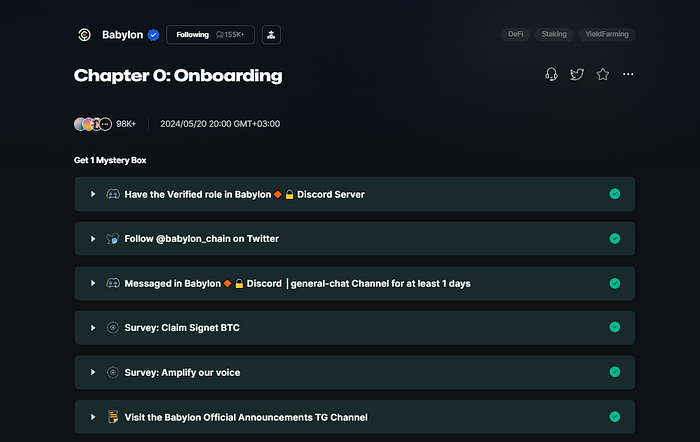Open the Babylon space name link
700x442 pixels.
tap(122, 35)
